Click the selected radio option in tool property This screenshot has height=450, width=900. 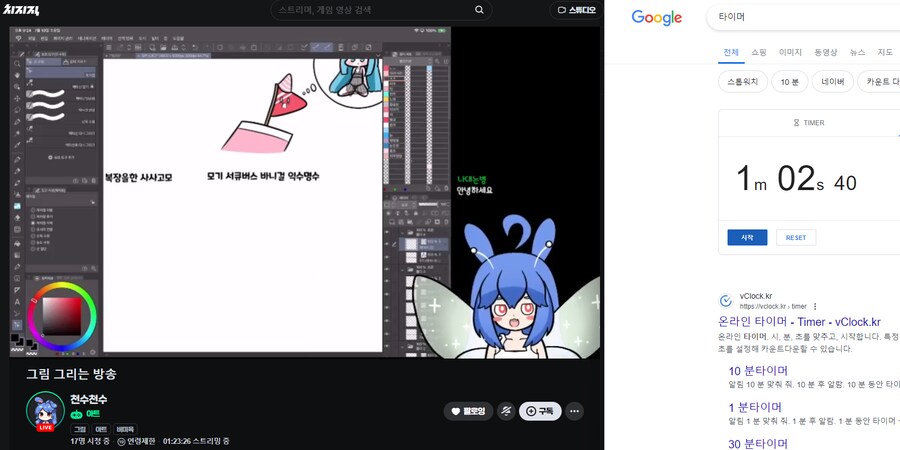(x=33, y=222)
